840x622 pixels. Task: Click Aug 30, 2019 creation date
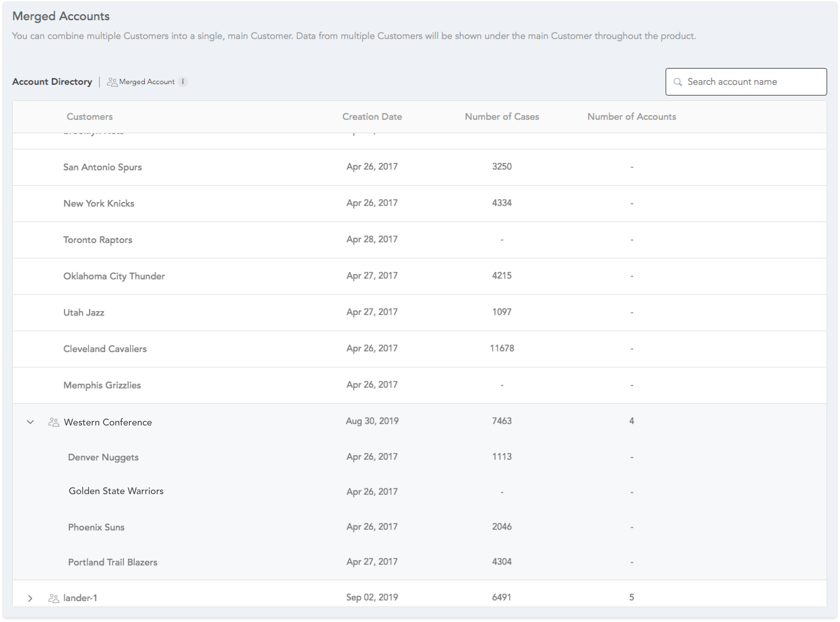pyautogui.click(x=372, y=421)
